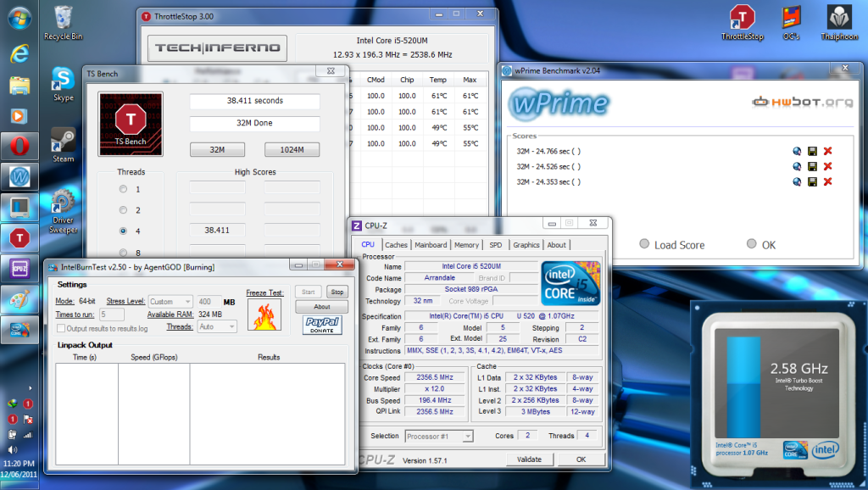
Task: Switch to the Caches tab in CPU-Z
Action: 396,245
